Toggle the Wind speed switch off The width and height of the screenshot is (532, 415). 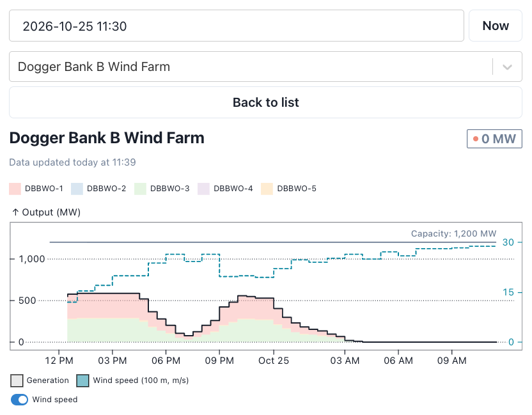click(x=19, y=400)
